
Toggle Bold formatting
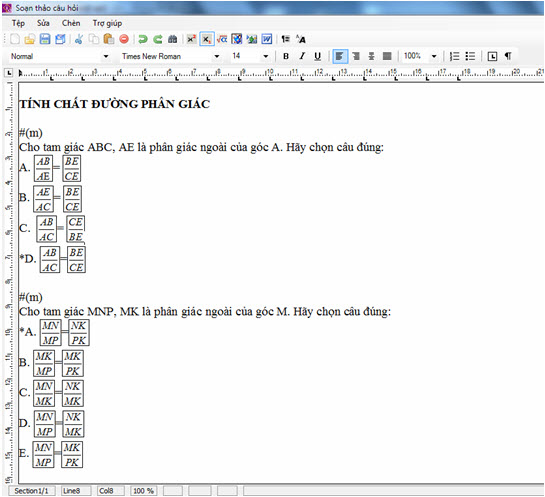pos(286,56)
